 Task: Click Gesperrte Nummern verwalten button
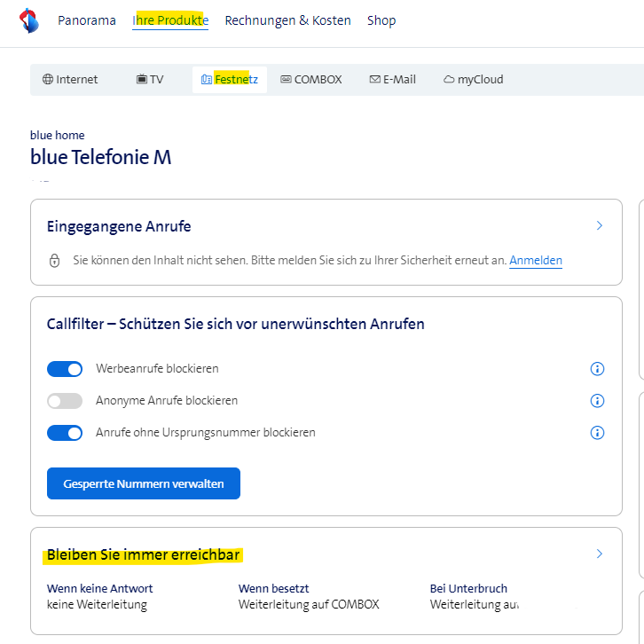pyautogui.click(x=143, y=483)
